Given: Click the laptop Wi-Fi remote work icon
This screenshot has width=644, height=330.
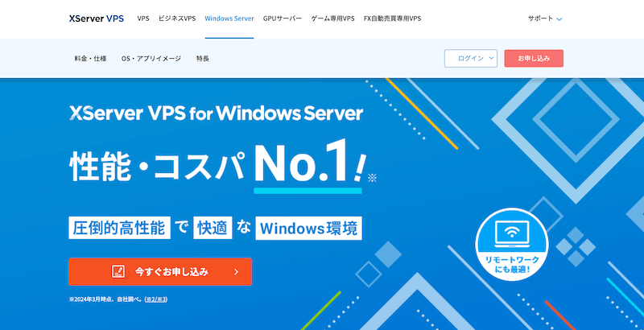Looking at the screenshot, I should (511, 235).
